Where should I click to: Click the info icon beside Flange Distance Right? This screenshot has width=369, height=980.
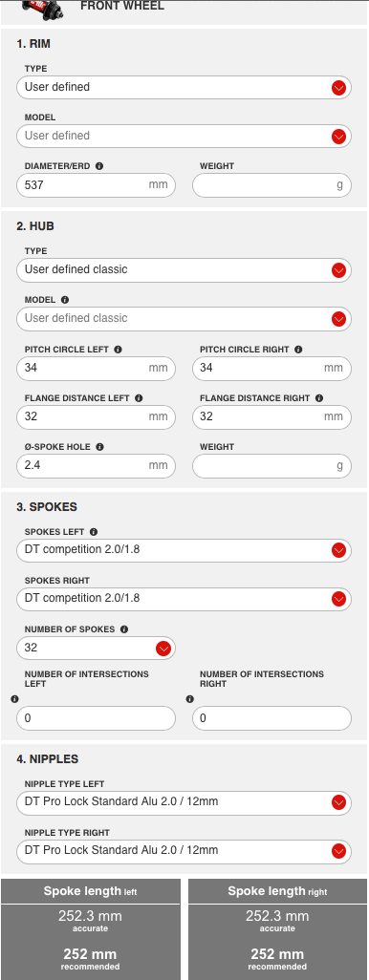[319, 398]
